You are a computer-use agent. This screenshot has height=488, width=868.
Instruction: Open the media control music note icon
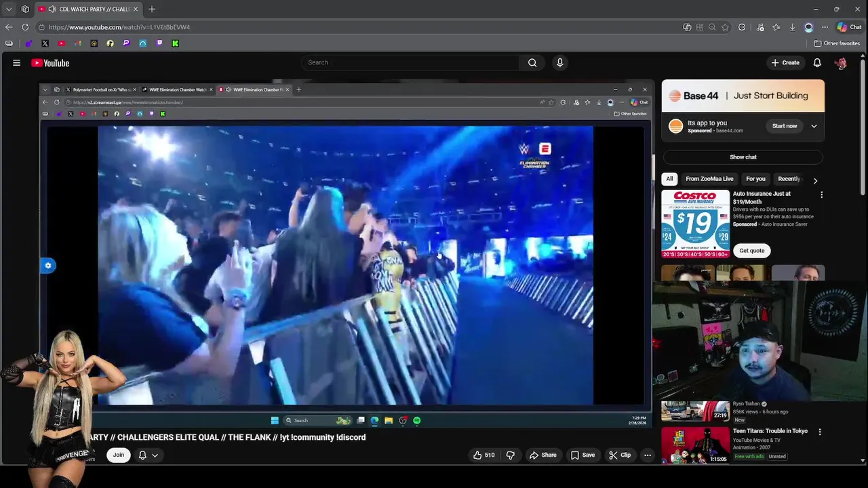tap(760, 27)
